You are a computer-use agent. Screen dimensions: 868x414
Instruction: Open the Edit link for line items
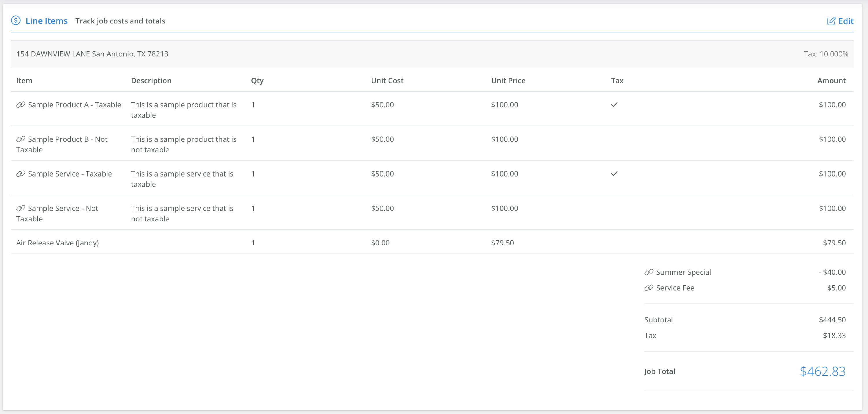pos(845,21)
